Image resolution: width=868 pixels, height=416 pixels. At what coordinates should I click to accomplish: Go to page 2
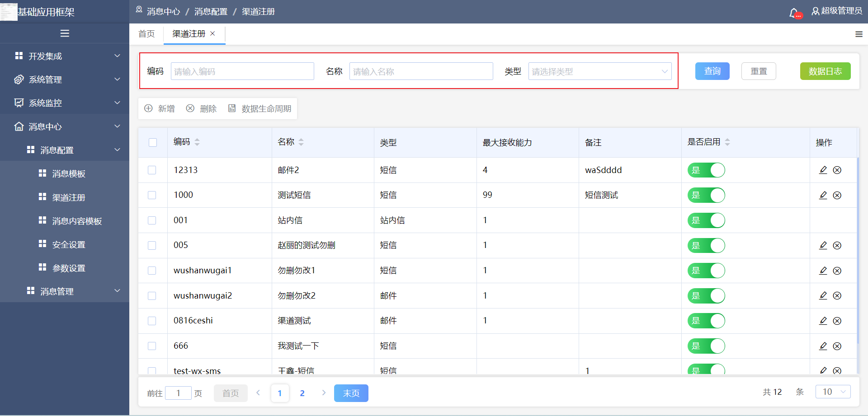(302, 393)
